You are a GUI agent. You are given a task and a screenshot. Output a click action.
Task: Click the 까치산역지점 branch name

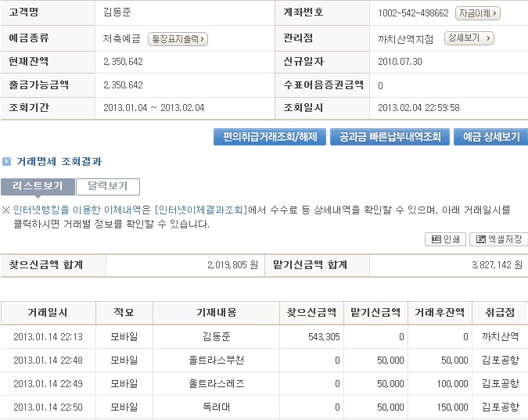(x=405, y=39)
